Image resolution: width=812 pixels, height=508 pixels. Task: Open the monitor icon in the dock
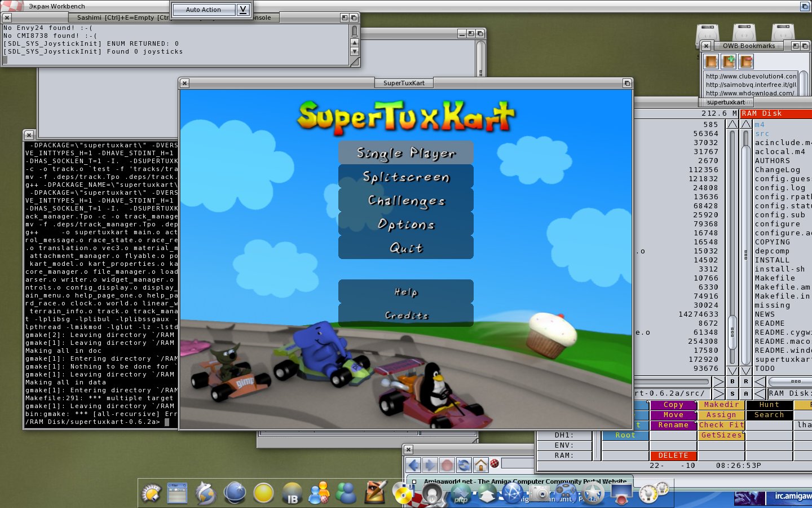(621, 494)
